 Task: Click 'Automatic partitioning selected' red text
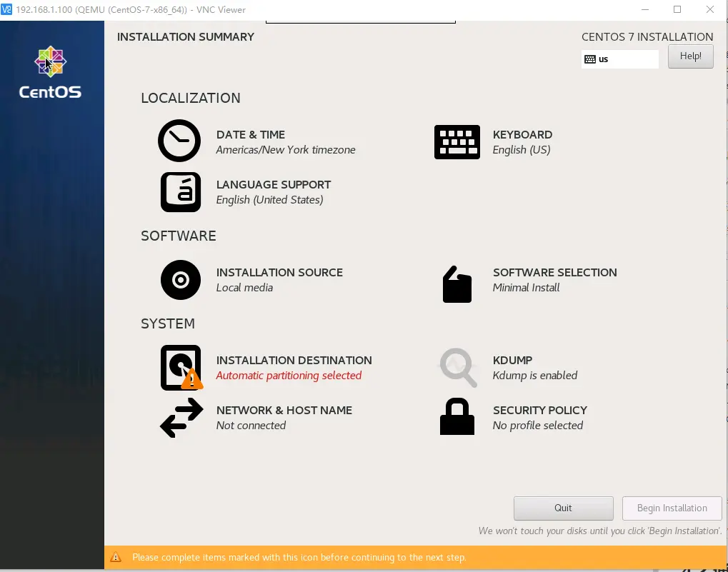[x=289, y=376]
